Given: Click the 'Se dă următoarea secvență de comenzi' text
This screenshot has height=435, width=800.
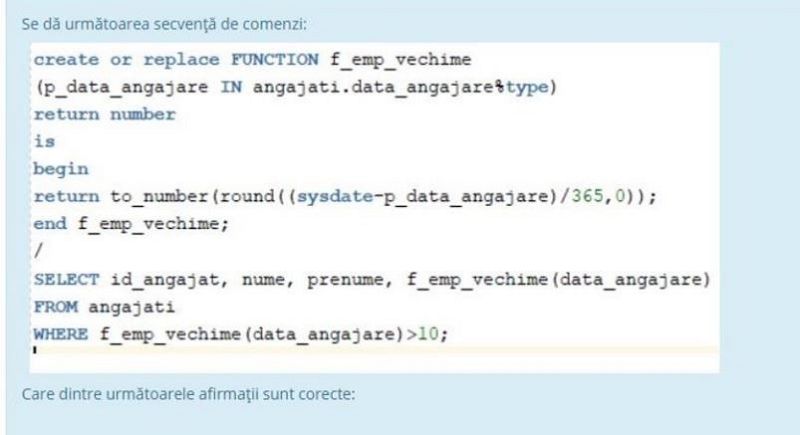Looking at the screenshot, I should [x=164, y=24].
